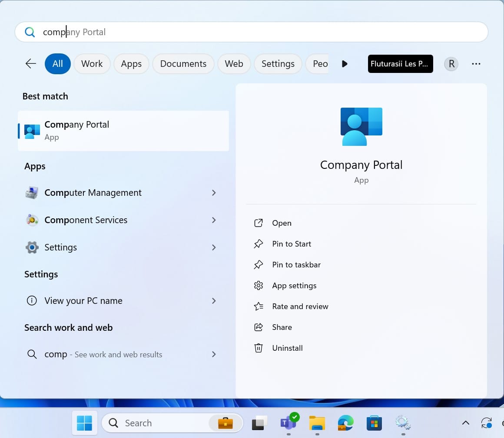Click the taskbar Search box
The image size is (504, 438).
pos(172,423)
